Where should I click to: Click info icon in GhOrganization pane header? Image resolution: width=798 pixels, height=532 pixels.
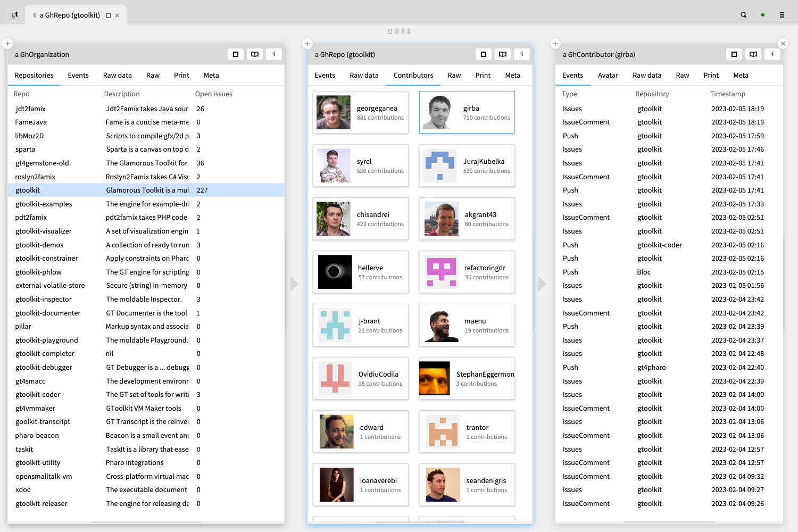(274, 54)
